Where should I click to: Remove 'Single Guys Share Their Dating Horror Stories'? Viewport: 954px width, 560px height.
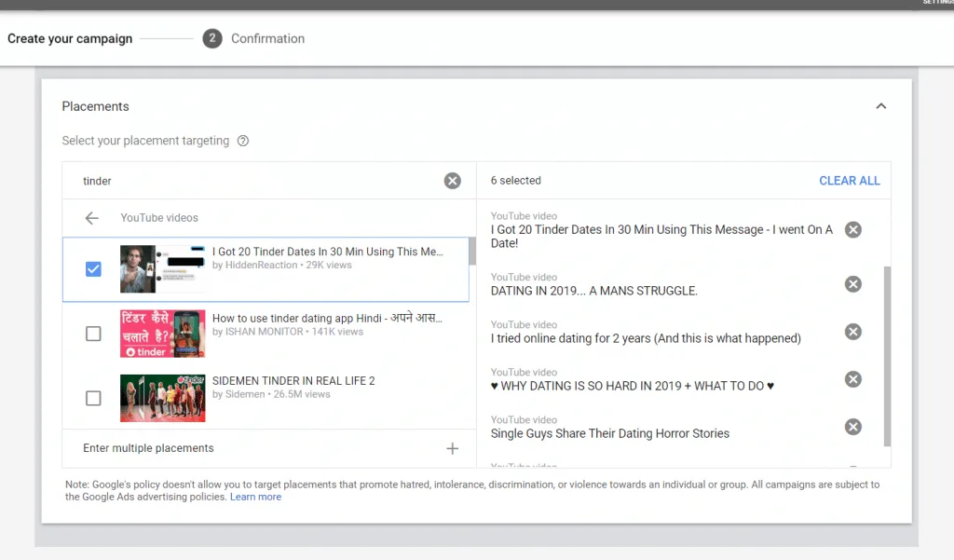pyautogui.click(x=853, y=427)
